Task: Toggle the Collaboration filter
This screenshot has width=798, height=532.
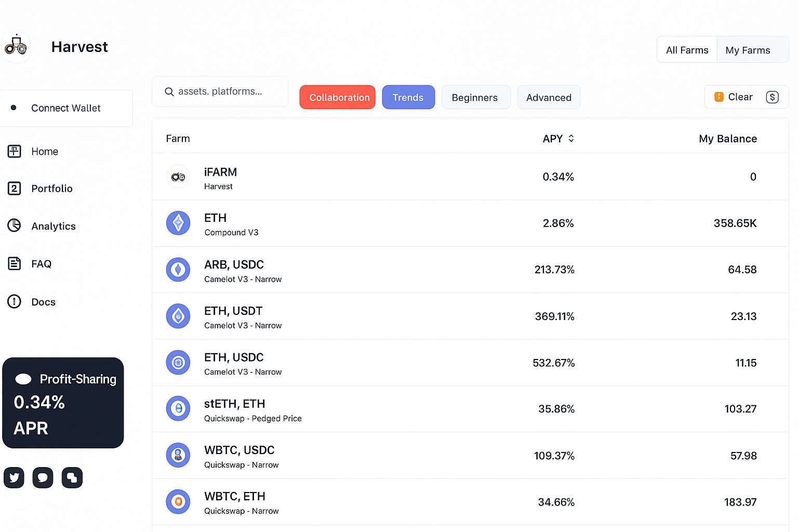Action: point(337,97)
